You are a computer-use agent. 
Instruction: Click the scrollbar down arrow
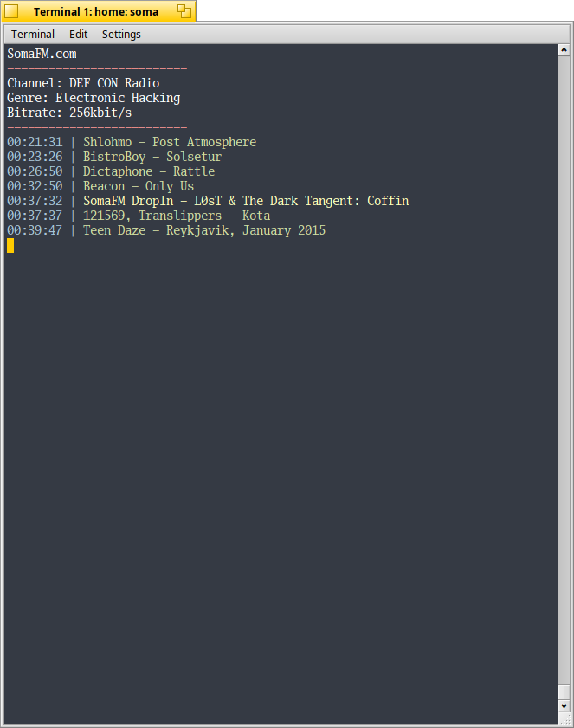click(563, 706)
